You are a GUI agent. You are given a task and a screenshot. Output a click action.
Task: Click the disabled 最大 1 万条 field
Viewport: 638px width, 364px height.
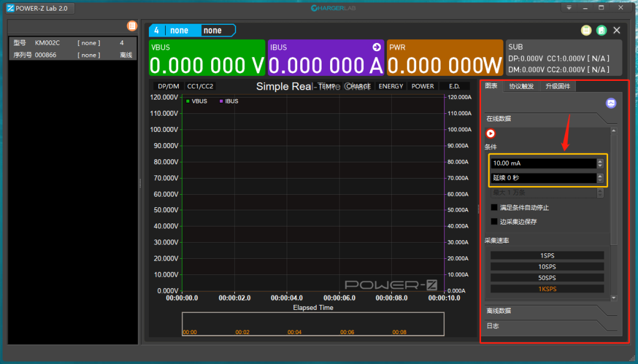point(543,192)
